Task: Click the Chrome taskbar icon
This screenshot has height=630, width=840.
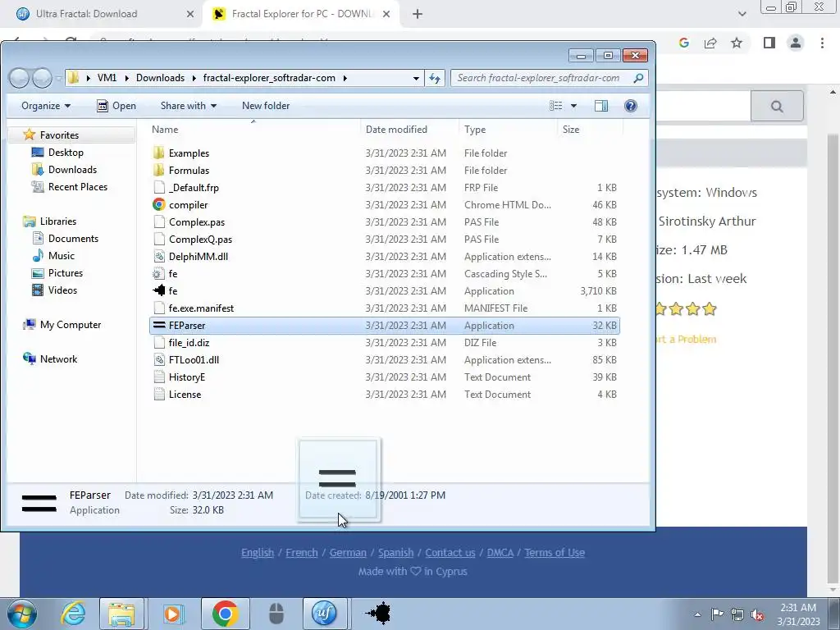Action: 225,614
